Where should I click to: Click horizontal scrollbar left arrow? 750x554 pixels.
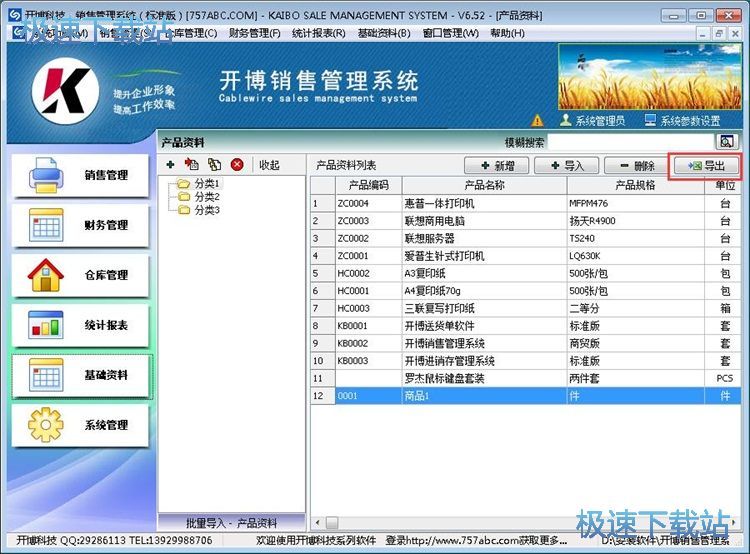point(318,522)
